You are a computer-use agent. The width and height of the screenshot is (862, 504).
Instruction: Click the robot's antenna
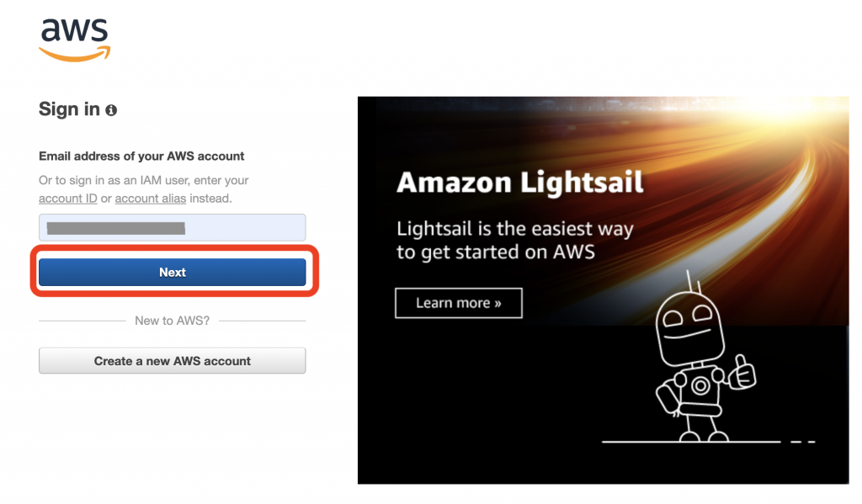pos(694,281)
